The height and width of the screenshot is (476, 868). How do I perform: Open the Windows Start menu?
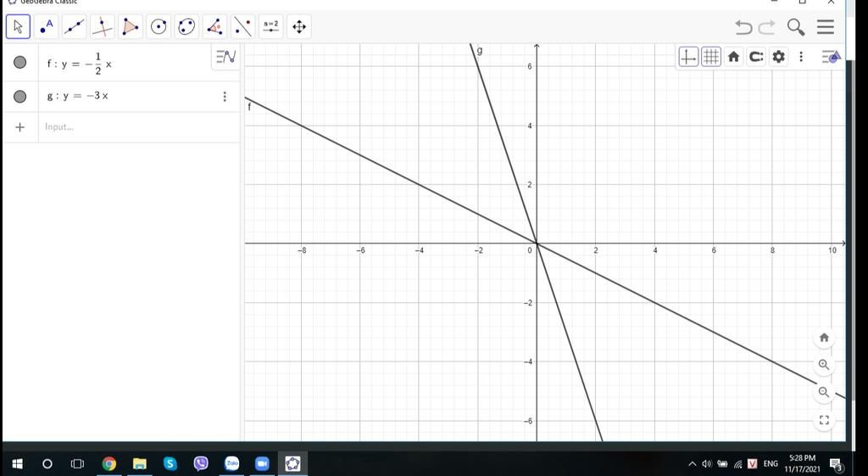click(17, 464)
